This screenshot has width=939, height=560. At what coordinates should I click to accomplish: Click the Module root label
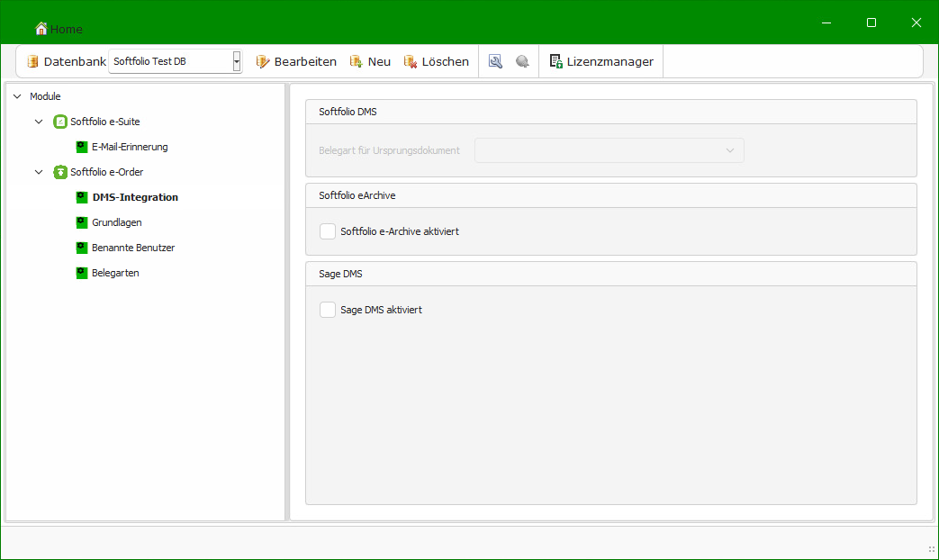pos(45,96)
